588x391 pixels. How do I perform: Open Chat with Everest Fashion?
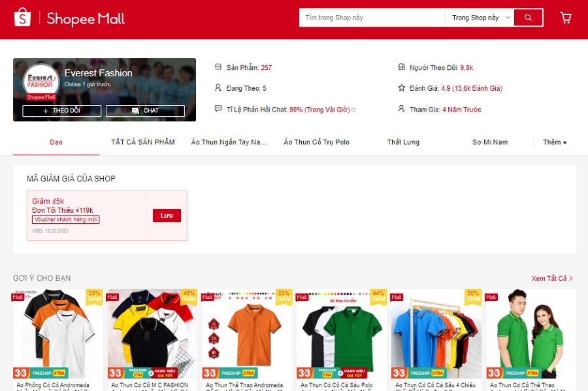click(x=150, y=111)
